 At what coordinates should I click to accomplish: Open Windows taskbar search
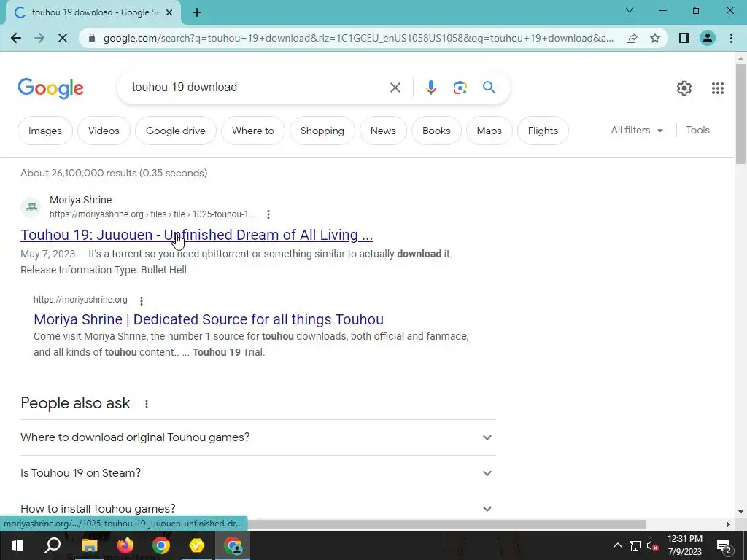[x=53, y=545]
